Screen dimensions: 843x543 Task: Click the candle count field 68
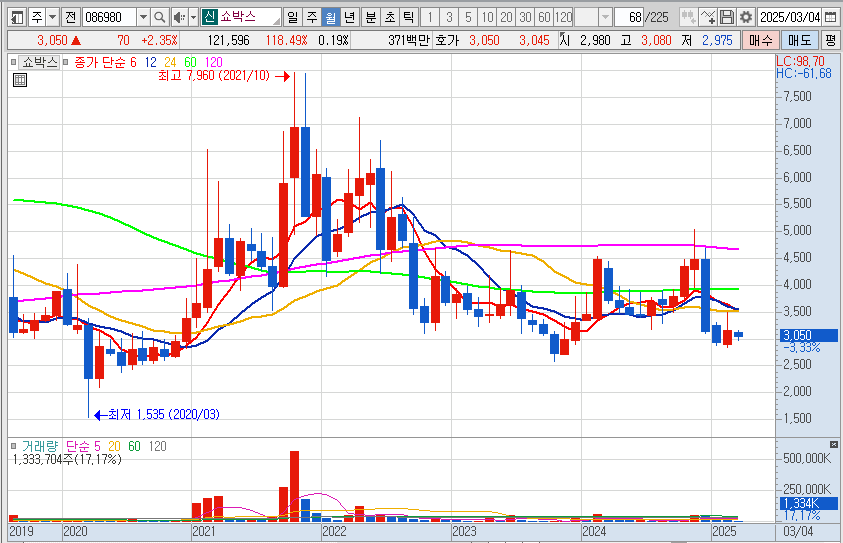tap(630, 18)
